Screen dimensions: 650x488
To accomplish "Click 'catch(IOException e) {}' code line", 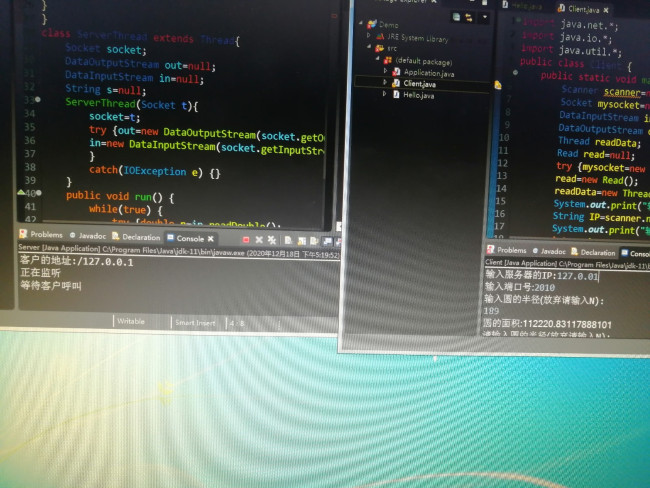I will pyautogui.click(x=155, y=171).
